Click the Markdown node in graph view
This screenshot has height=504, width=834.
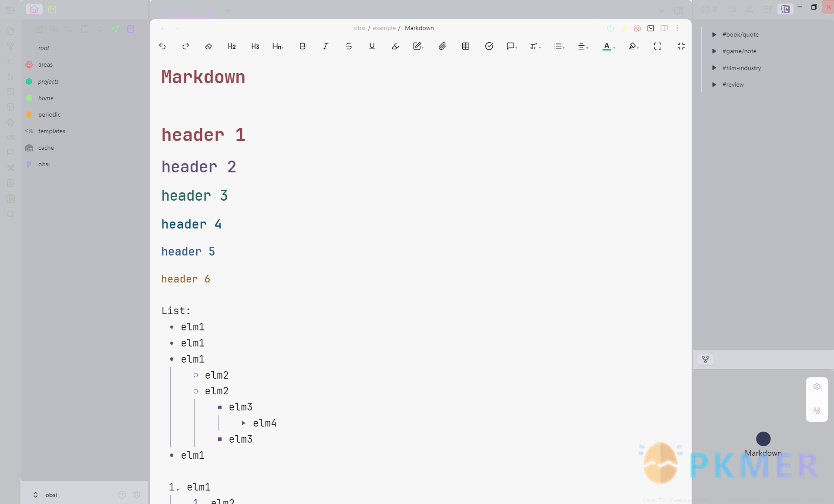click(763, 439)
